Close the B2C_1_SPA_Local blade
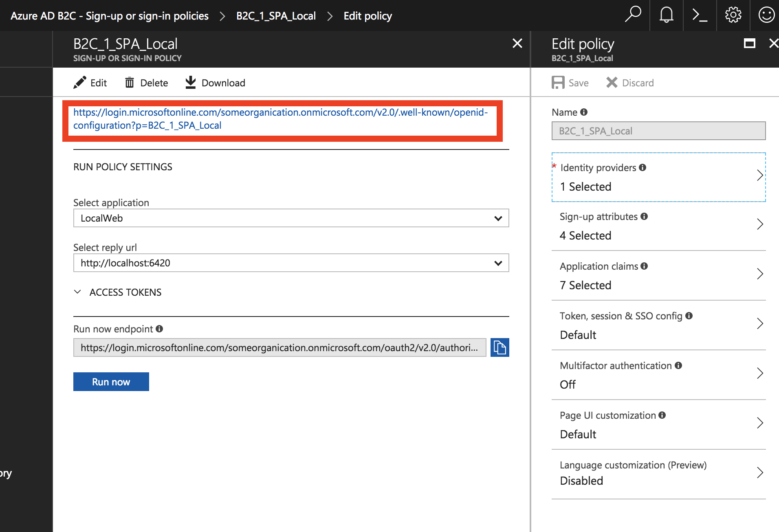 (517, 43)
